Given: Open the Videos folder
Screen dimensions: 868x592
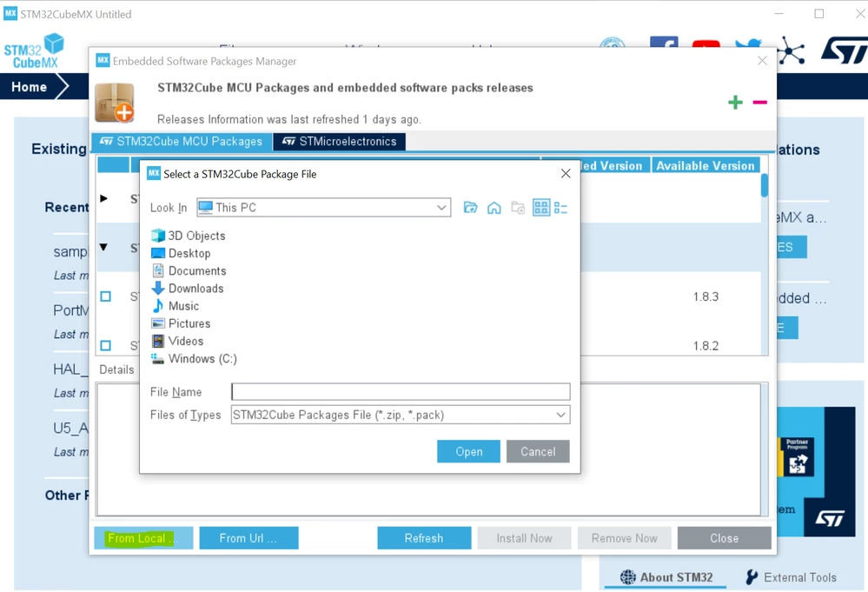Looking at the screenshot, I should (177, 341).
